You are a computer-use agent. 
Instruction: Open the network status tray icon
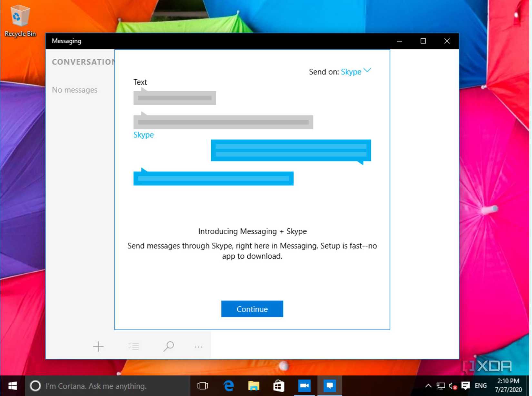point(440,386)
